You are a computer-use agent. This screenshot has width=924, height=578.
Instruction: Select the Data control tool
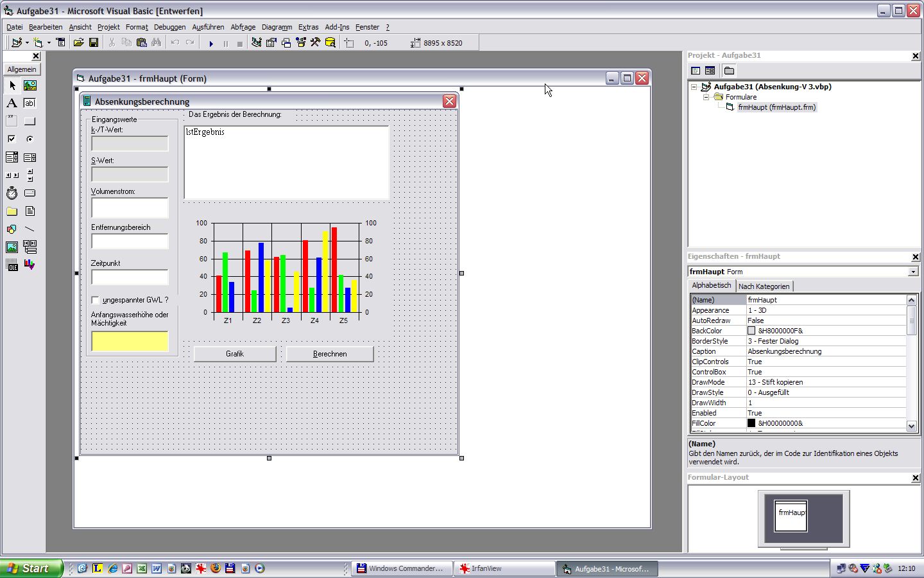(x=30, y=247)
